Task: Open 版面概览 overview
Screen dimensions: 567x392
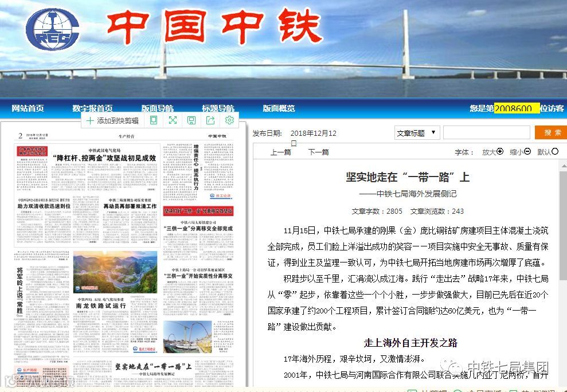Action: point(279,108)
